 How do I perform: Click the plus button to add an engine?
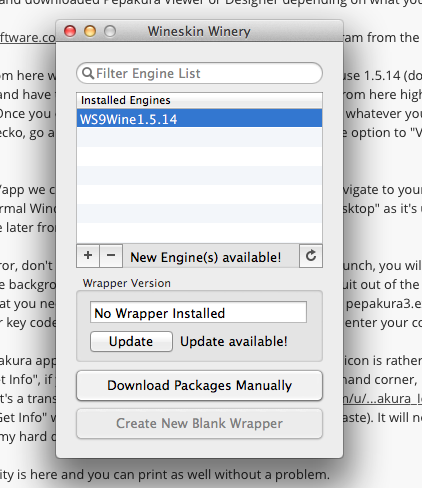click(88, 256)
